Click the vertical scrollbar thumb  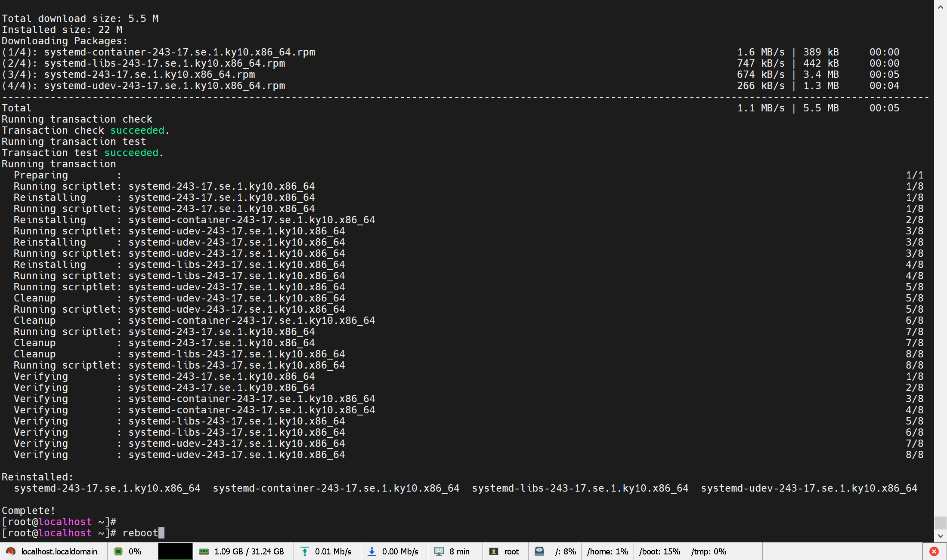pos(941,523)
